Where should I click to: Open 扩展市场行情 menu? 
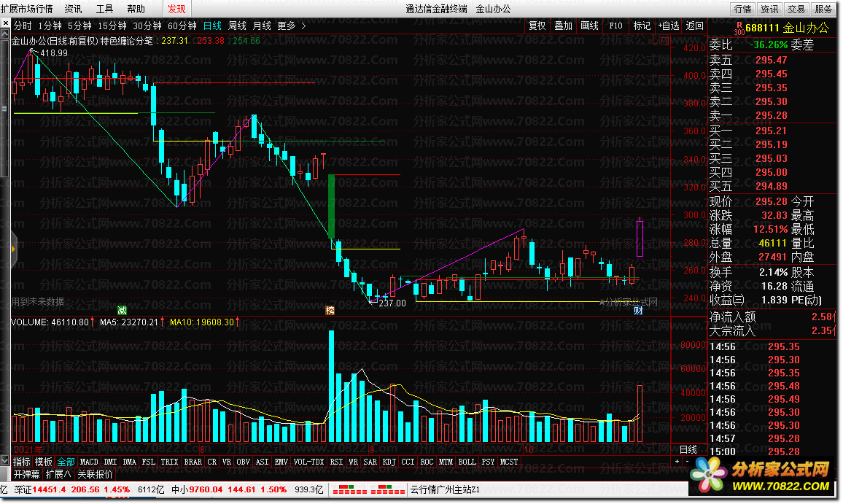tap(27, 9)
